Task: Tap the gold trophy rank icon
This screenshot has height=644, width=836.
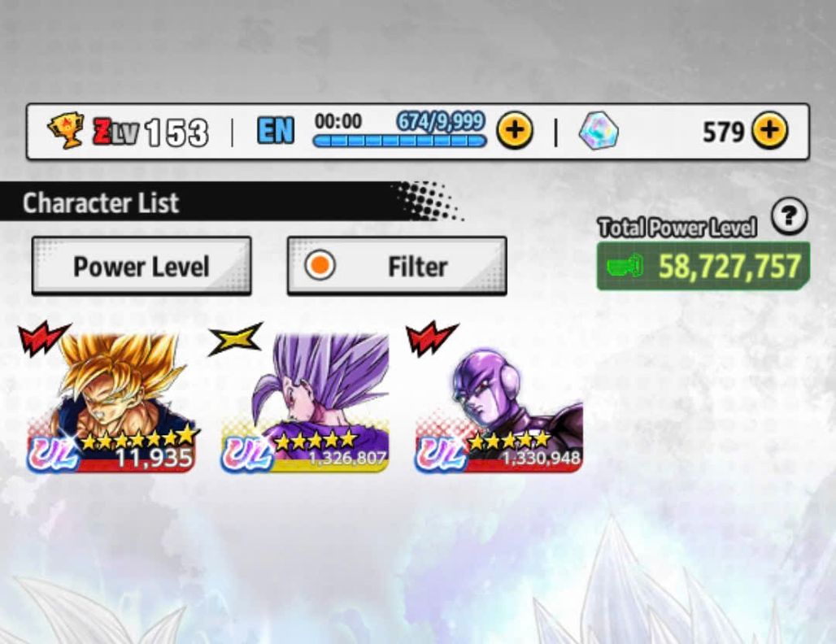Action: point(66,131)
